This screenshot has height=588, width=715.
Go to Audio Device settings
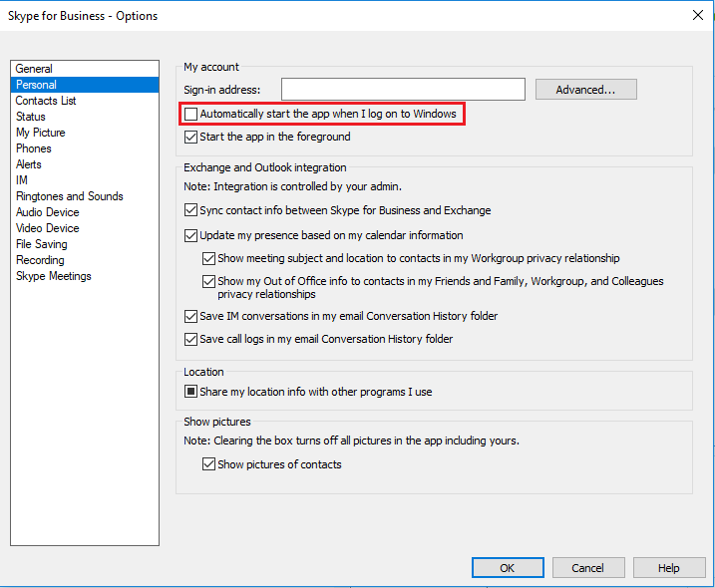tap(85, 212)
